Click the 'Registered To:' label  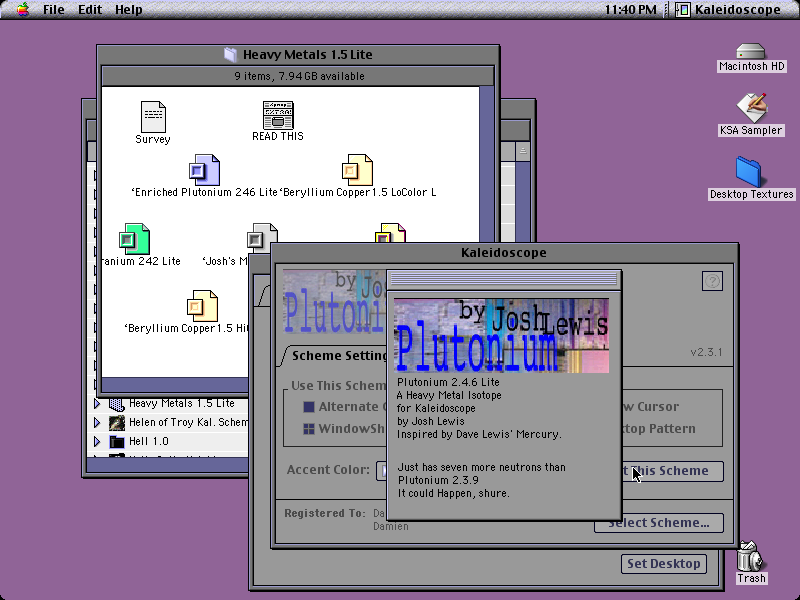coord(325,513)
